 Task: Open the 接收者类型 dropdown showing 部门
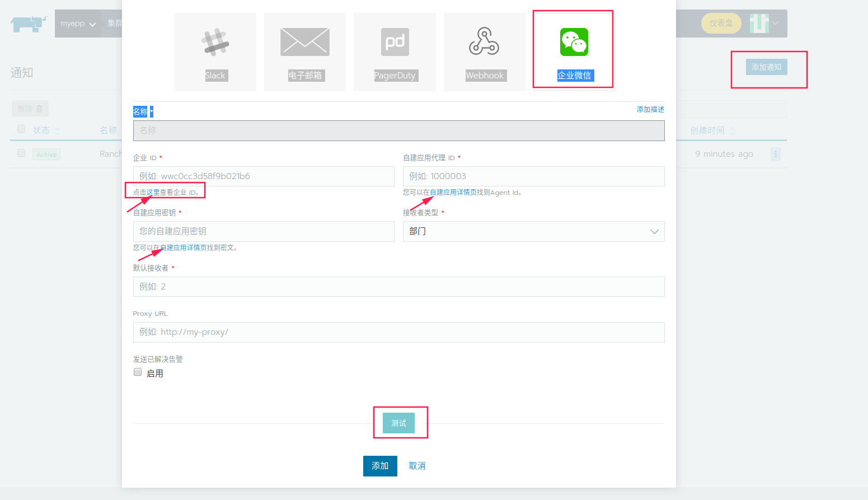coord(534,231)
